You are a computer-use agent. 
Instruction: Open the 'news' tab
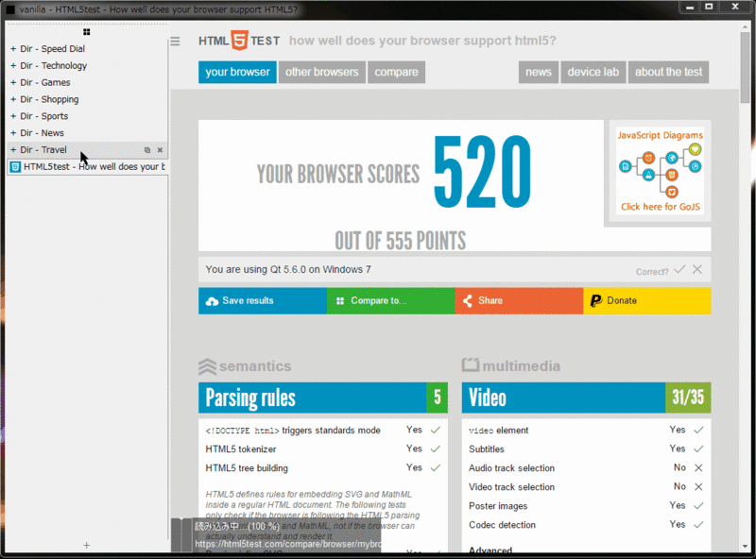[x=539, y=73]
